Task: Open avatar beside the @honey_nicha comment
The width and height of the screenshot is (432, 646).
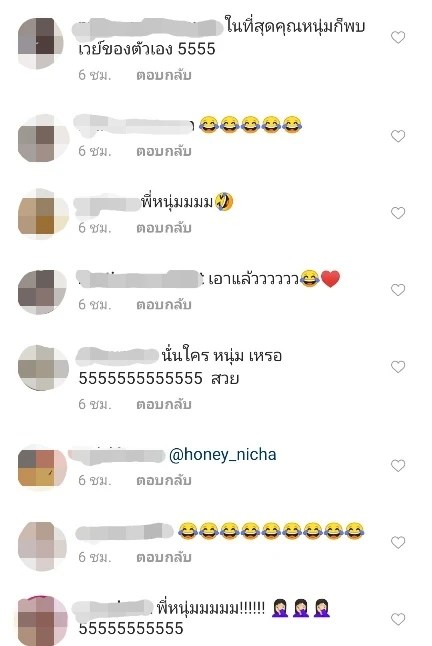Action: 42,468
